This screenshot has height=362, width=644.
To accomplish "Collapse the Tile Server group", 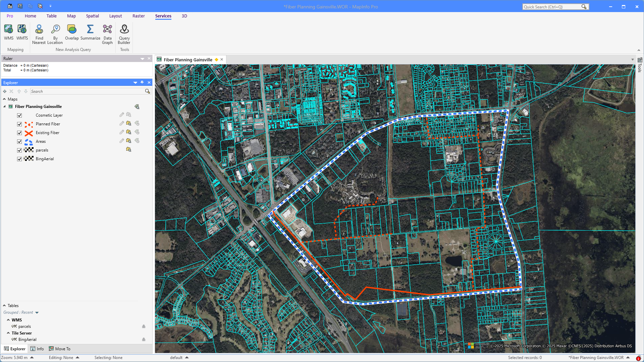I will coord(8,333).
